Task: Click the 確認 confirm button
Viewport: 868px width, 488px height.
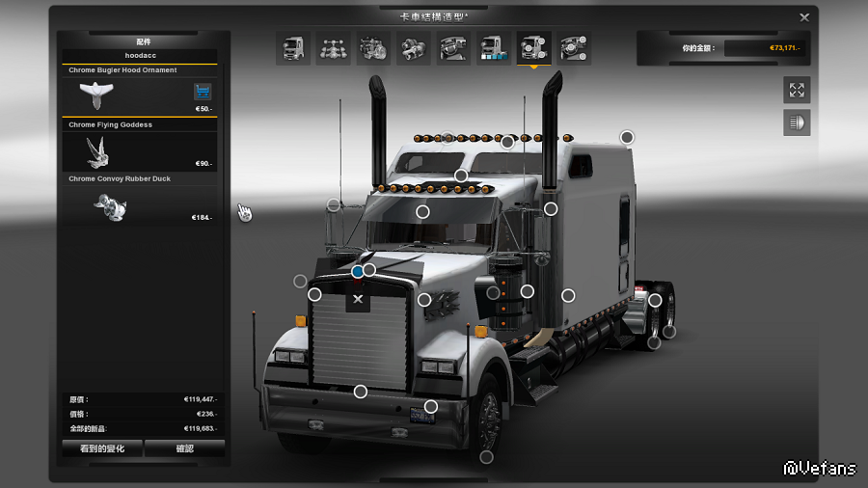Action: (x=185, y=448)
